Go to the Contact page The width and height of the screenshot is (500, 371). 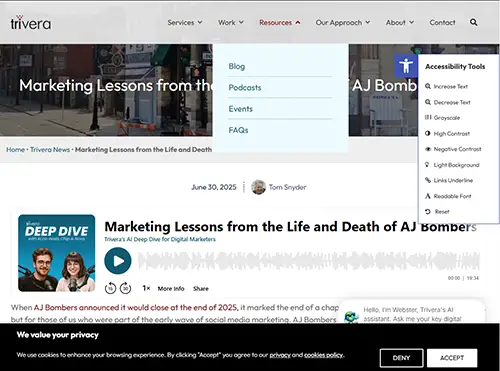(x=442, y=23)
